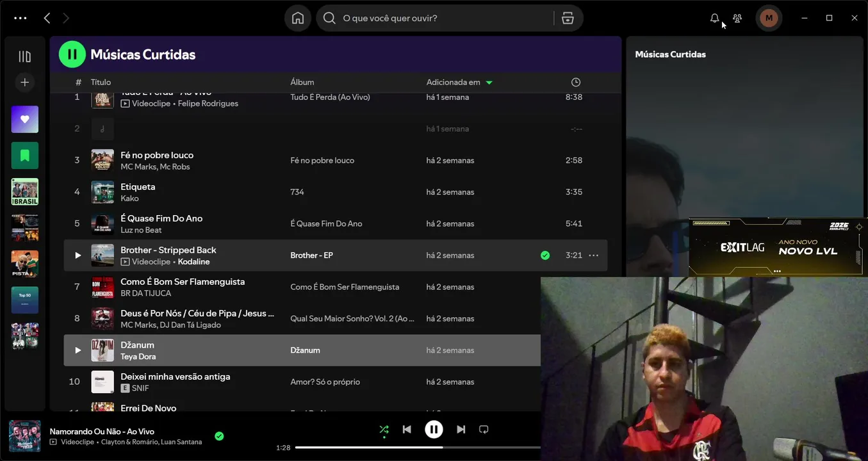Toggle liked checkmark on Namorando Ou Não
The height and width of the screenshot is (461, 868).
[x=219, y=436]
